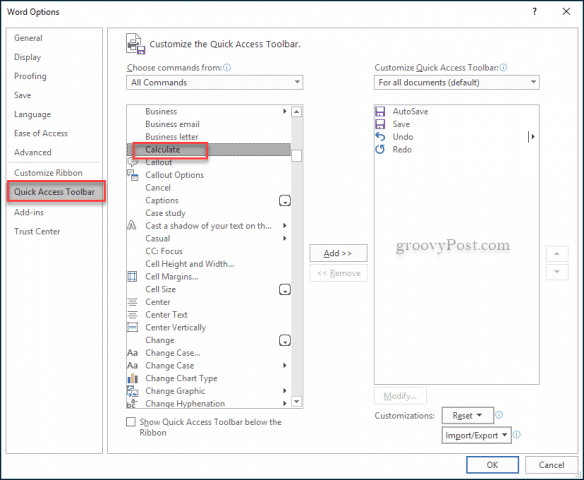Viewport: 584px width, 480px height.
Task: Open For all documents (default) dropdown
Action: tap(457, 82)
